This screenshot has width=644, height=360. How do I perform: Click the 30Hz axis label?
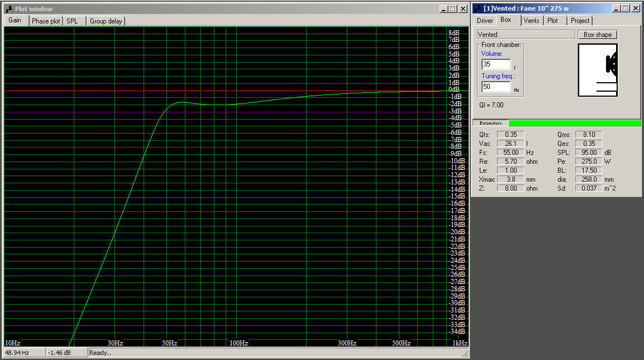pos(116,343)
